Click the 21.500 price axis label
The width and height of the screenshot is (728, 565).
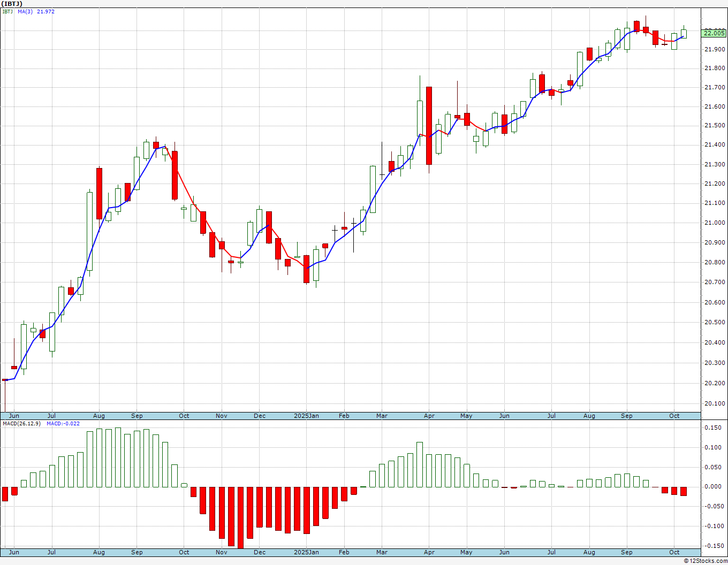click(715, 126)
